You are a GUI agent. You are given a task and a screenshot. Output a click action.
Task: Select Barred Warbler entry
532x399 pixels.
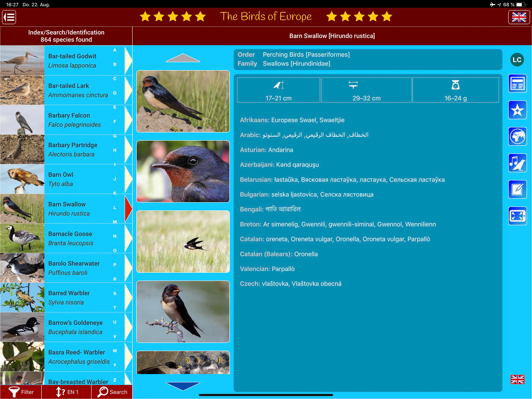coord(66,297)
